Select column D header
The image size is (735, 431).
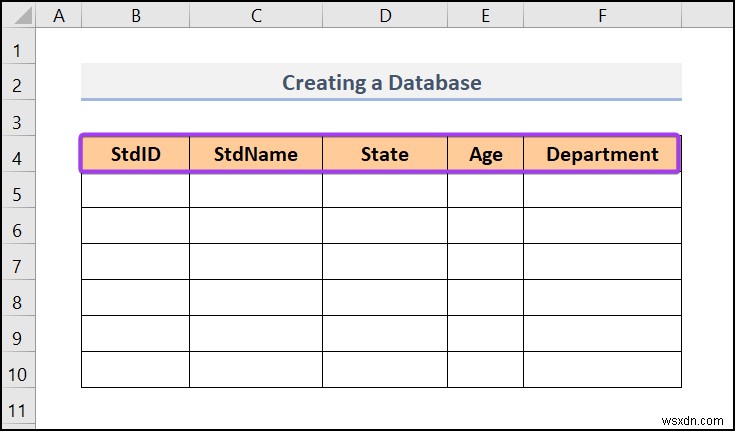[x=385, y=16]
